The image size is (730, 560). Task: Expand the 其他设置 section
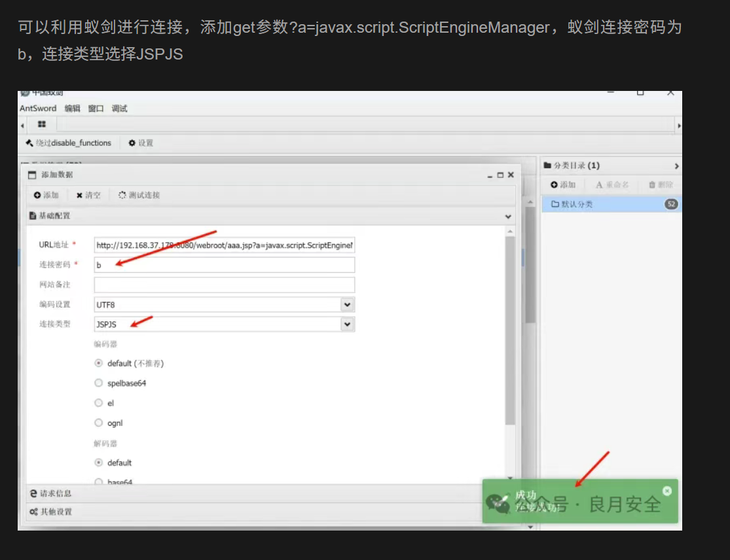tap(56, 512)
